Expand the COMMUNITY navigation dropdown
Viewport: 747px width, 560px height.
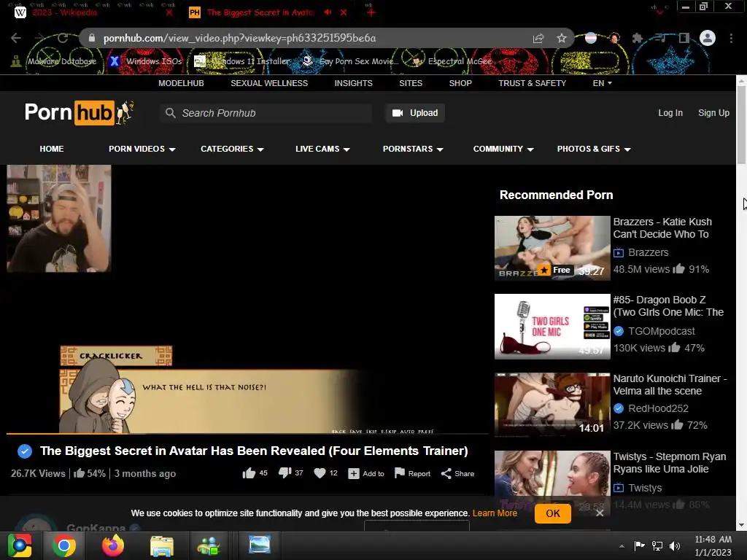pyautogui.click(x=503, y=149)
